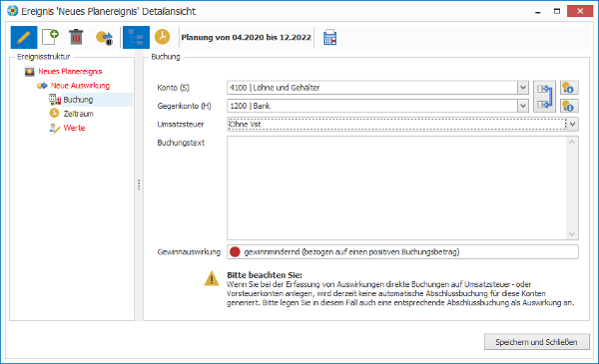
Task: Click the Umsatzsteuer label
Action: click(x=181, y=124)
